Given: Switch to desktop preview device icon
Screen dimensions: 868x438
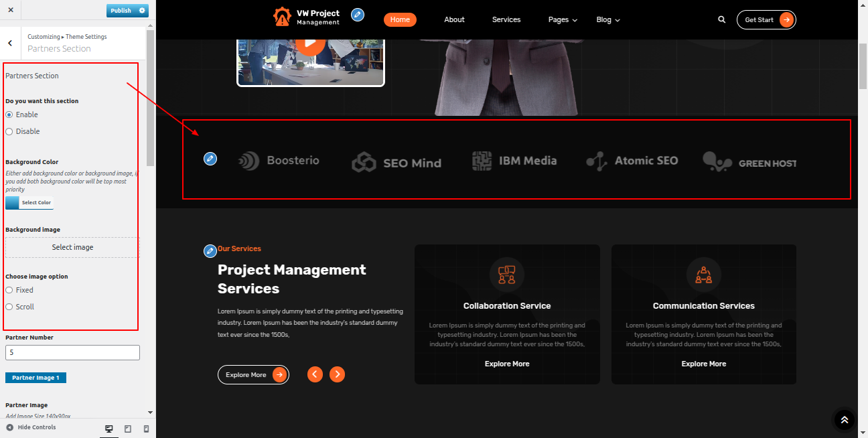Looking at the screenshot, I should coord(109,429).
